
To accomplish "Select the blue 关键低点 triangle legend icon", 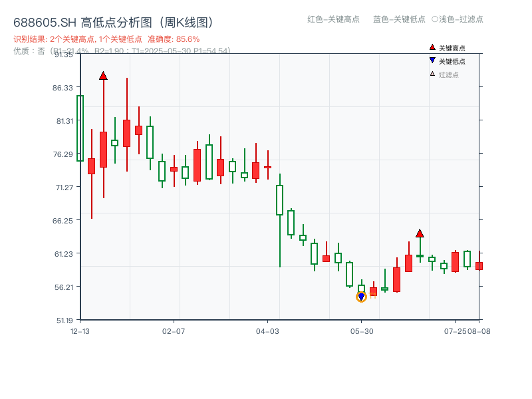I will pyautogui.click(x=432, y=61).
